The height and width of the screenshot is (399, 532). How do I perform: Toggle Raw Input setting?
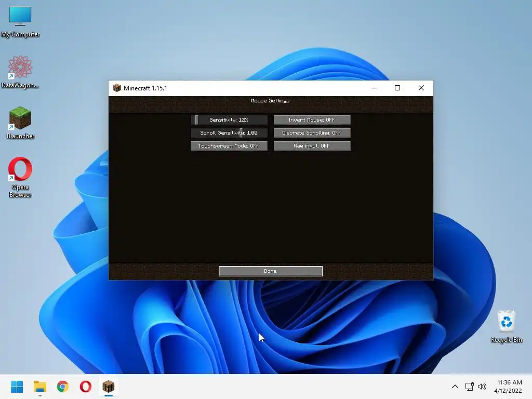point(312,146)
